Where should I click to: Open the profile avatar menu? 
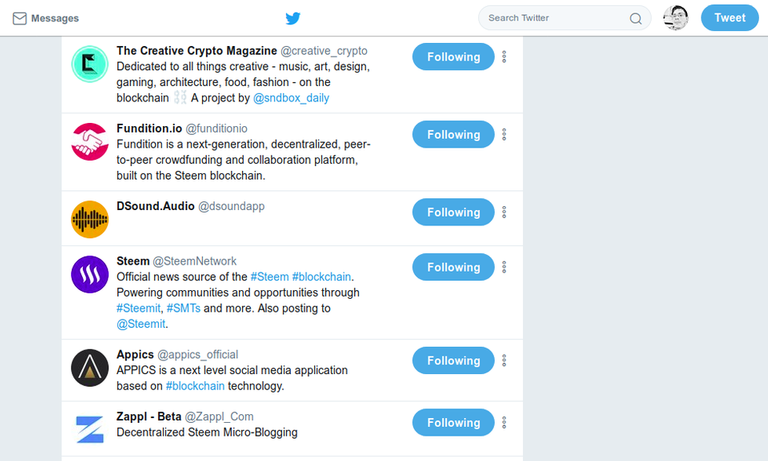point(676,18)
